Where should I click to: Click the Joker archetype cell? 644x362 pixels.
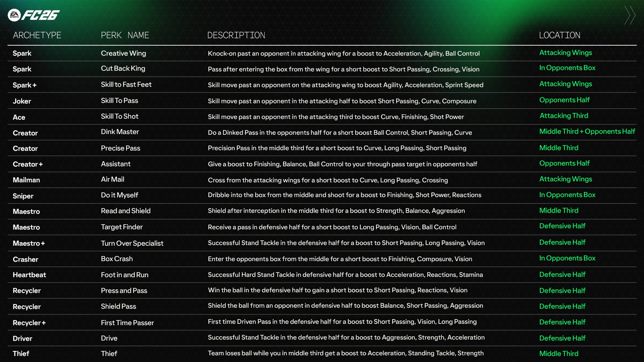pos(22,101)
